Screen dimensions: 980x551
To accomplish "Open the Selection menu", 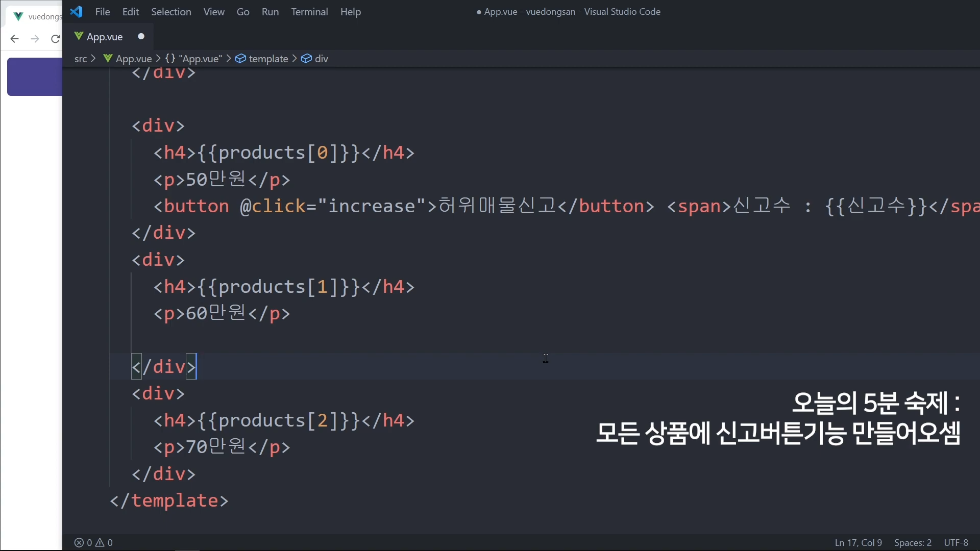I will 171,12.
